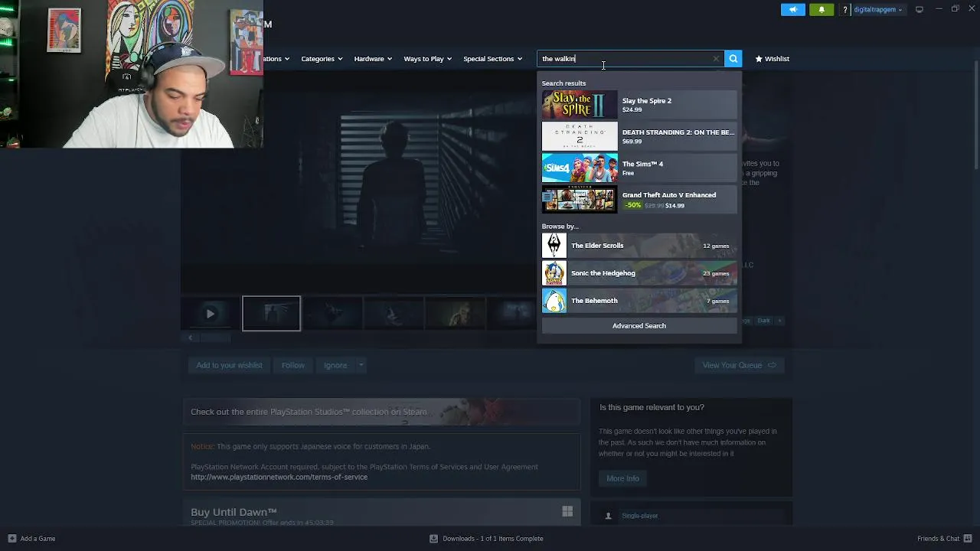Open Wishlist with the star
Viewport: 980px width, 551px height.
pyautogui.click(x=772, y=59)
